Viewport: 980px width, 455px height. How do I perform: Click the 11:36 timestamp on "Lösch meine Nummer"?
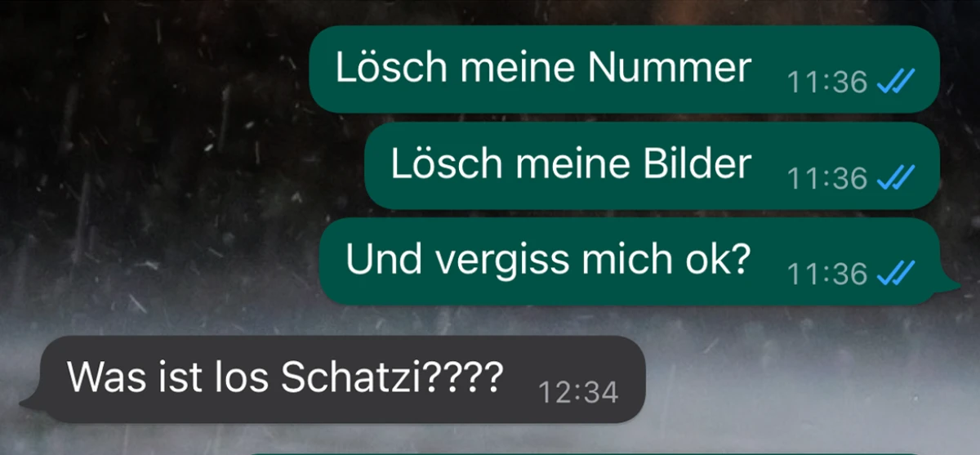click(x=827, y=82)
